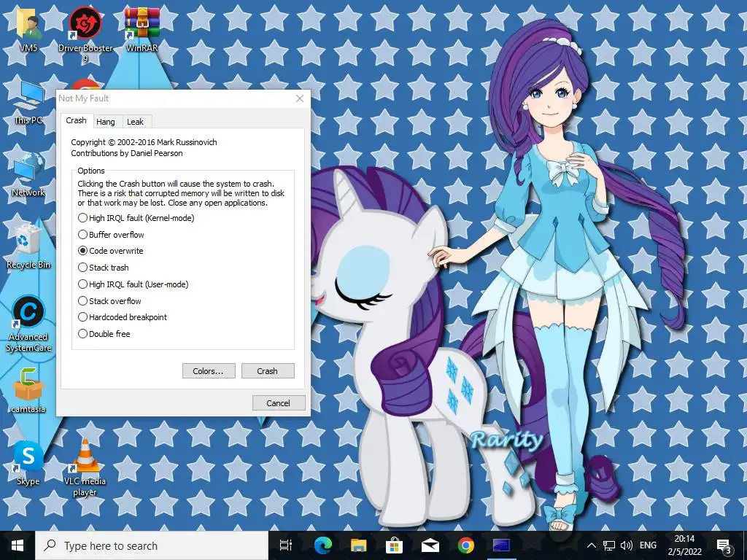Select the Stack trash option

(x=104, y=268)
